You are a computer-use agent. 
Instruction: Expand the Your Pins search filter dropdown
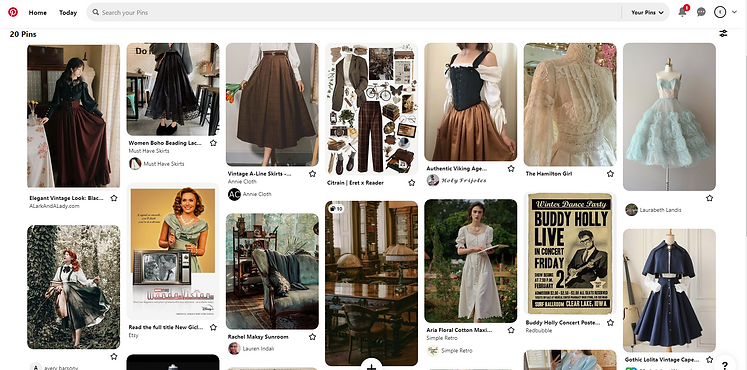[x=647, y=13]
